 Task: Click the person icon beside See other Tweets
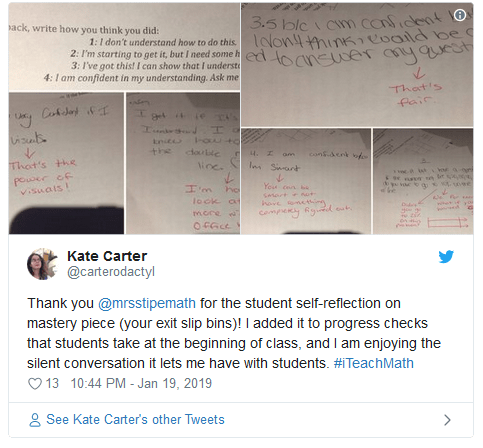point(35,420)
